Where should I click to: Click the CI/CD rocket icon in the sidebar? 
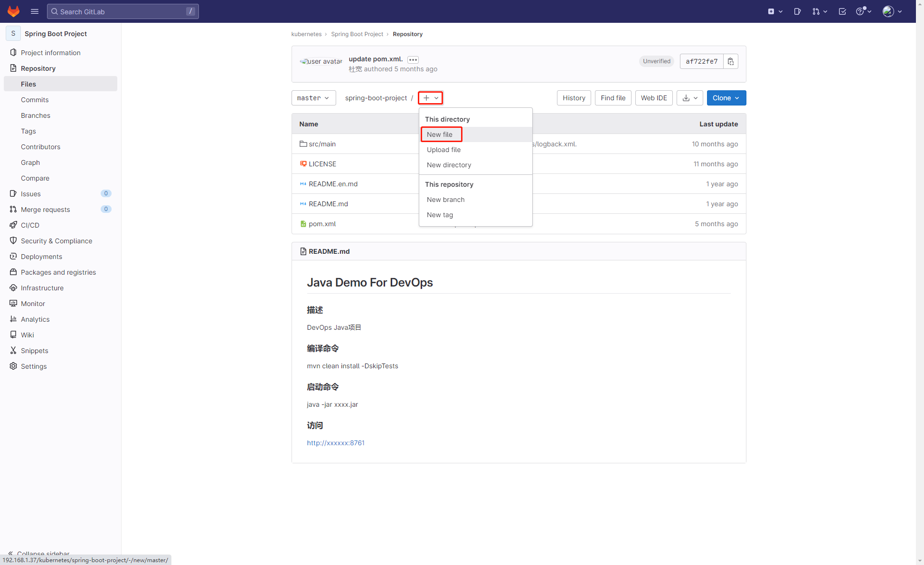pyautogui.click(x=13, y=225)
